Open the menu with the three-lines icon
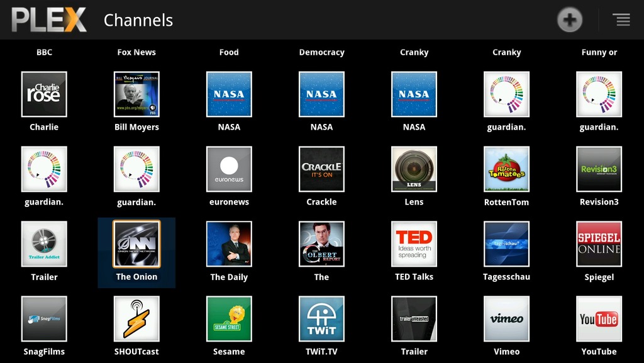Viewport: 644px width, 363px height. (x=621, y=20)
